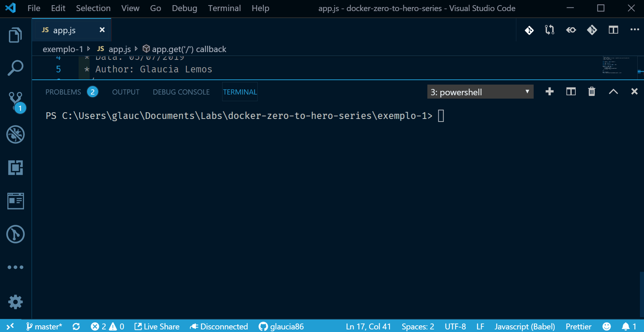This screenshot has width=644, height=332.
Task: Open the Remote Explorer panel icon
Action: click(16, 201)
